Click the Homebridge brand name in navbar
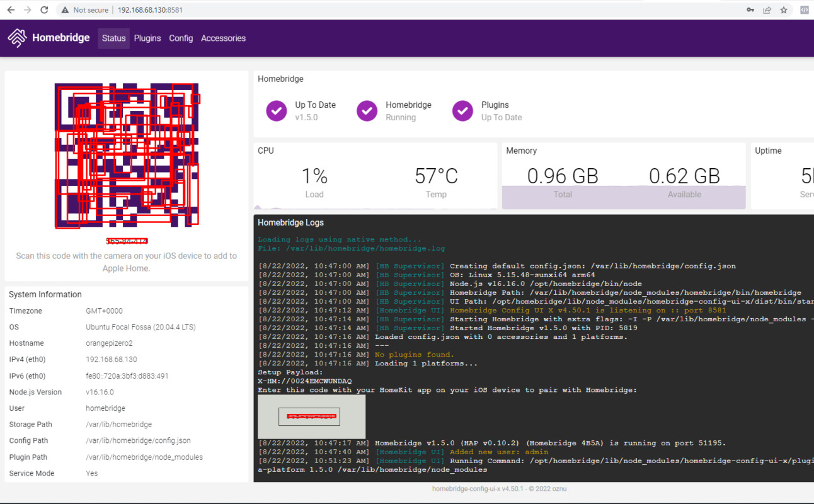The height and width of the screenshot is (504, 814). point(61,38)
